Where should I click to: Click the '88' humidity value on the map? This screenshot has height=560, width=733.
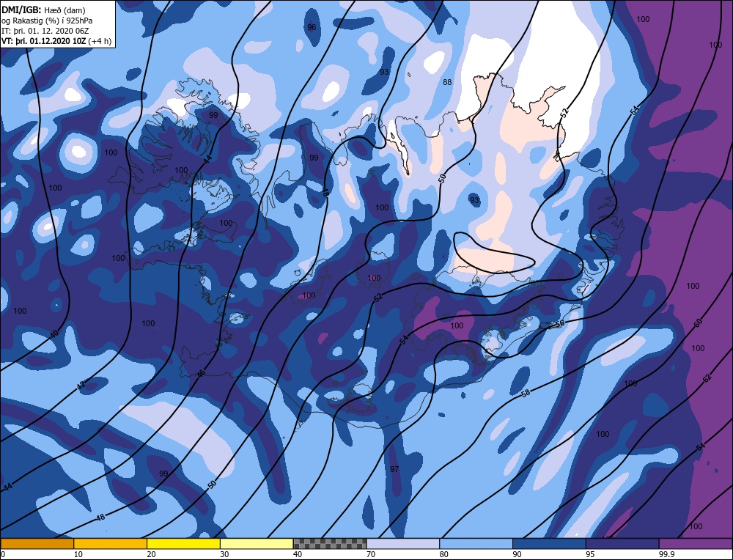[447, 82]
